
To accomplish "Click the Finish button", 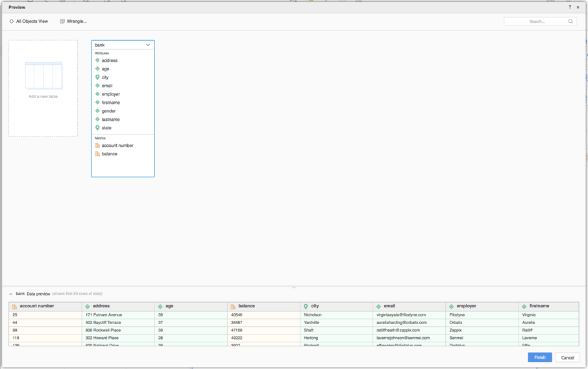I will pyautogui.click(x=539, y=357).
